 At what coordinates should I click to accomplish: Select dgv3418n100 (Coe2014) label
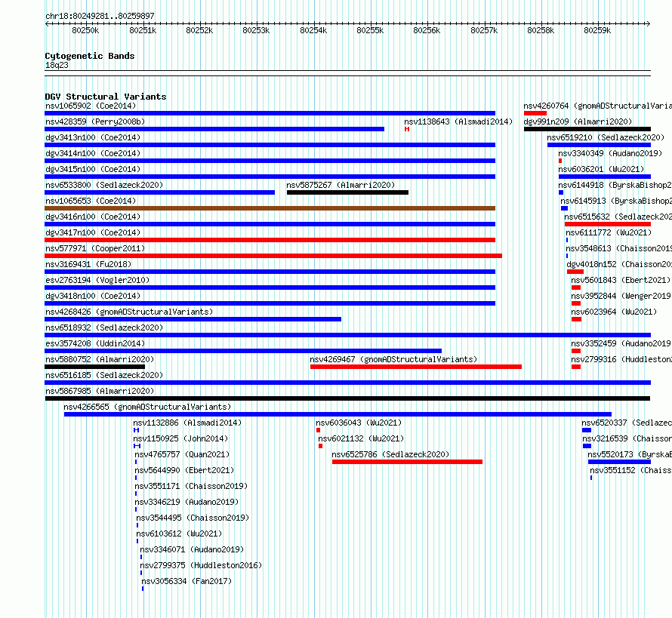(x=93, y=296)
